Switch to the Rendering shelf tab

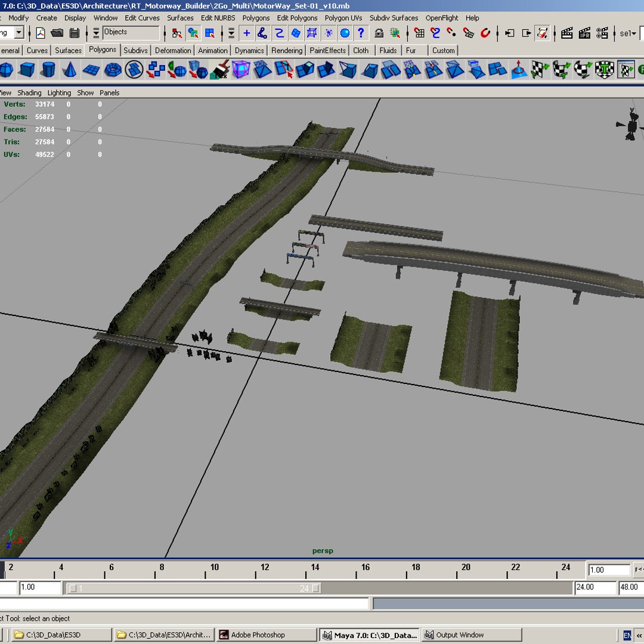[287, 50]
